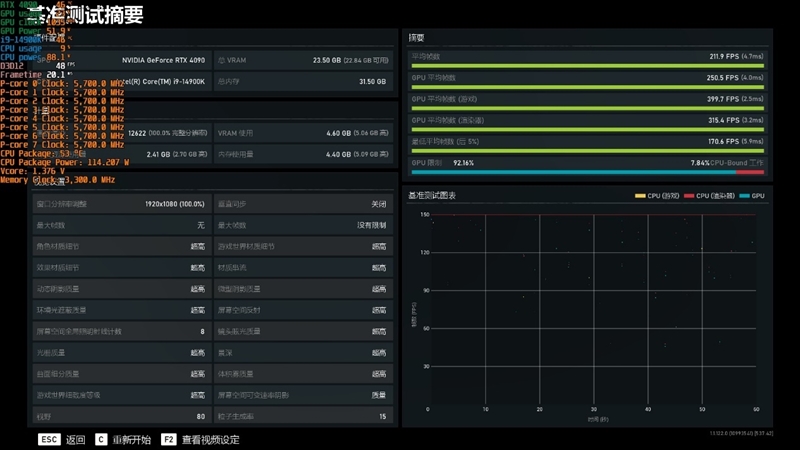Click the 粒子生成率 15 row
The image size is (800, 450).
(303, 416)
